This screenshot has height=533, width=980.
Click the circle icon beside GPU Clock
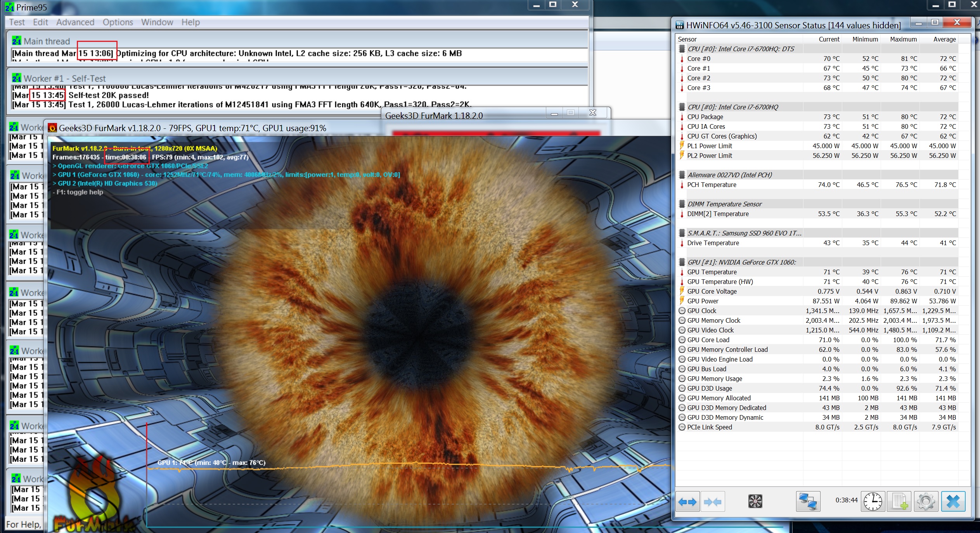tap(682, 311)
